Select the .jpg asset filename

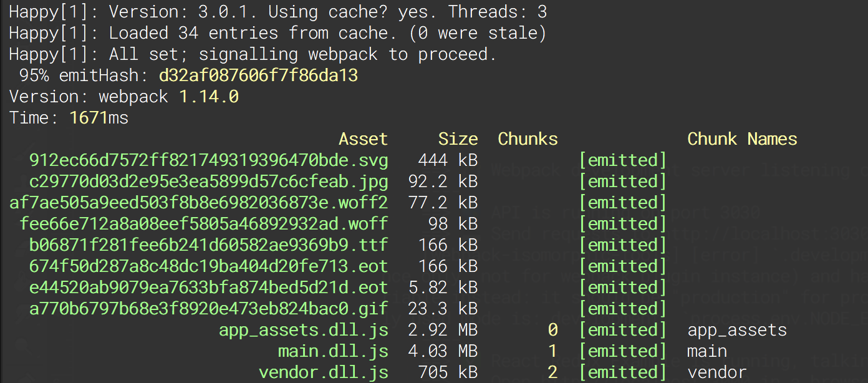pos(208,182)
